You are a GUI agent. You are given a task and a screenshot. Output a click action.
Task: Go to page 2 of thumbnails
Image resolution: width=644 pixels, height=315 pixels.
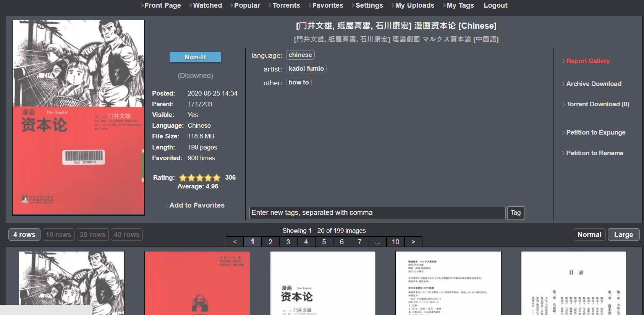pyautogui.click(x=270, y=242)
